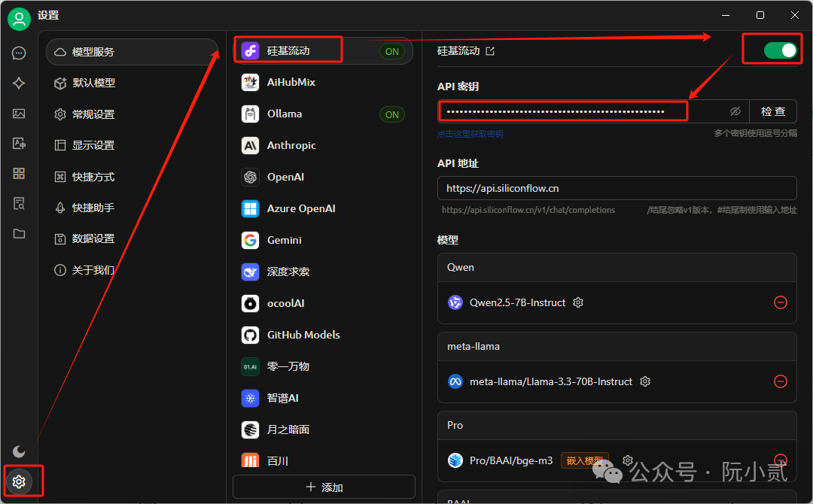Click the 检查 API key button
This screenshot has width=813, height=504.
[773, 111]
